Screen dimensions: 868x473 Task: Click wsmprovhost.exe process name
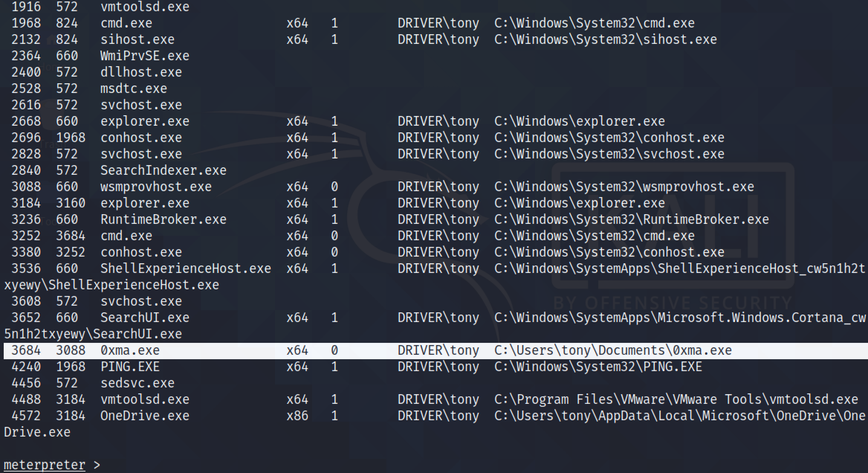pos(156,187)
